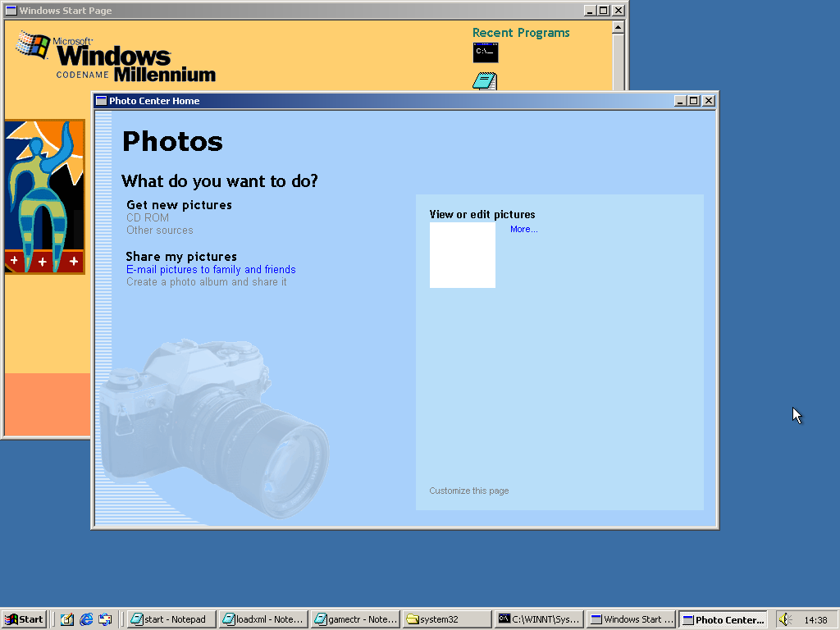Click the scroll up arrow in Windows Start Page

click(619, 27)
